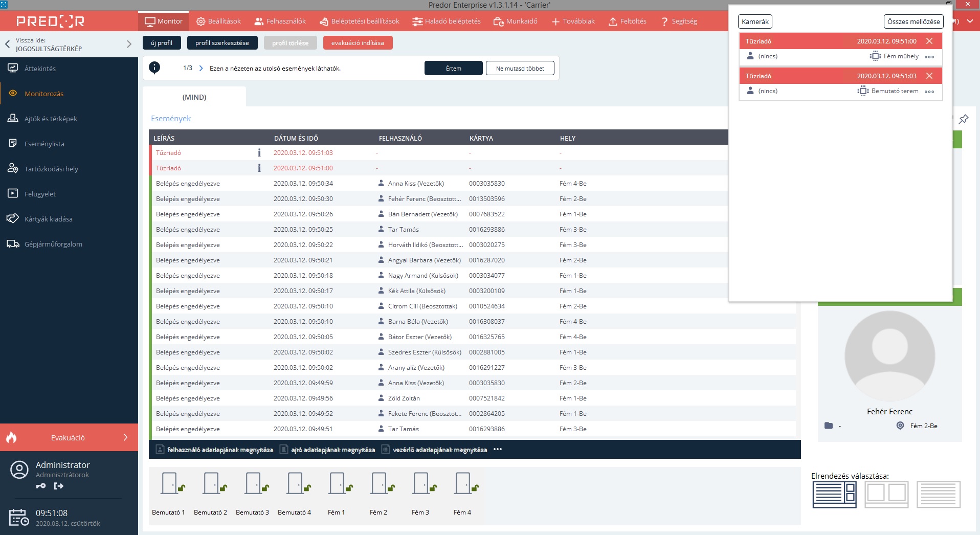Screen dimensions: 980x535
Task: Dismiss the 09:51:00 Tűzriadó notification
Action: (x=929, y=41)
